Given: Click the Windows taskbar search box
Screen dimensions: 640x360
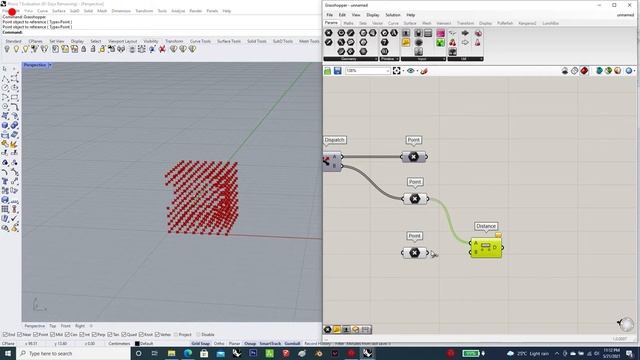Looking at the screenshot, I should click(x=74, y=353).
